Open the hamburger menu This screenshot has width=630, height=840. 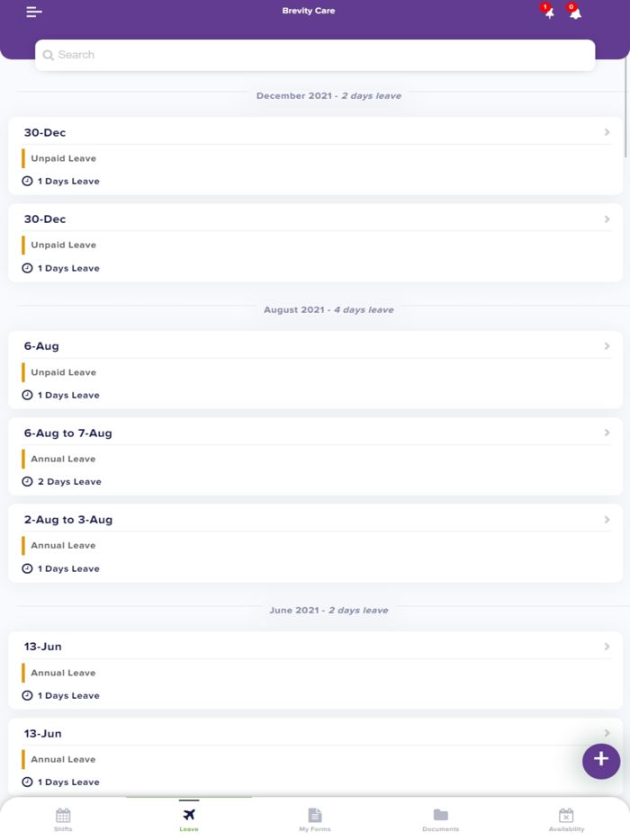34,12
